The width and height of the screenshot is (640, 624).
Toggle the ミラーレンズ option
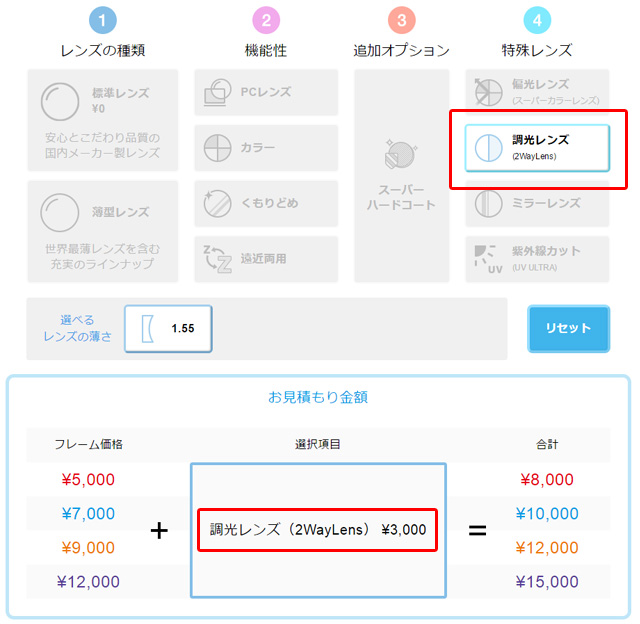[537, 203]
